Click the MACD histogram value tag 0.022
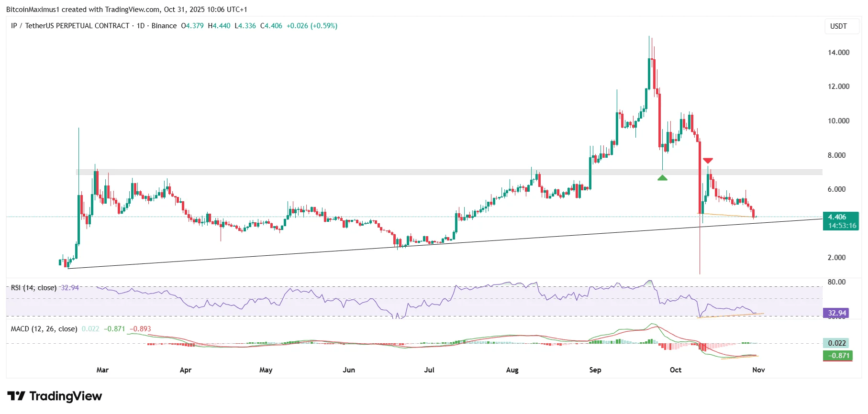The width and height of the screenshot is (868, 414). [837, 343]
